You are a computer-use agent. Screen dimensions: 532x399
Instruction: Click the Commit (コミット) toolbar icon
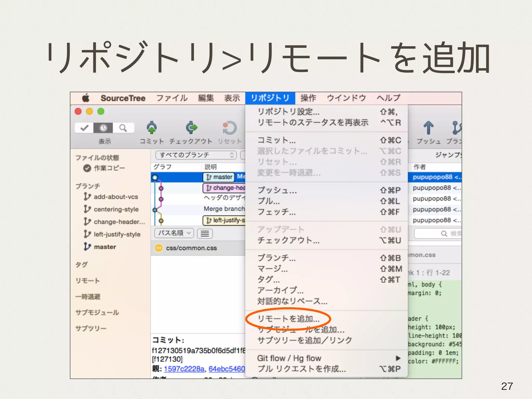pos(152,128)
